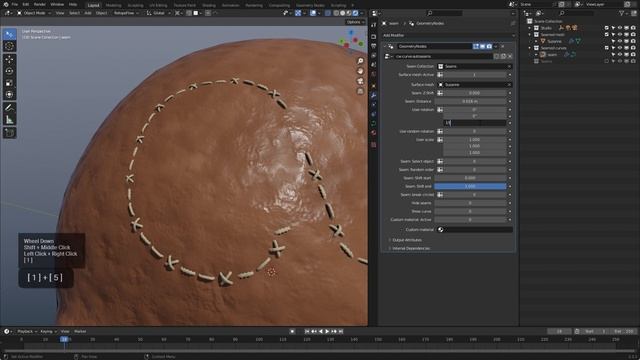
Task: Open the Render menu
Action: (x=40, y=4)
